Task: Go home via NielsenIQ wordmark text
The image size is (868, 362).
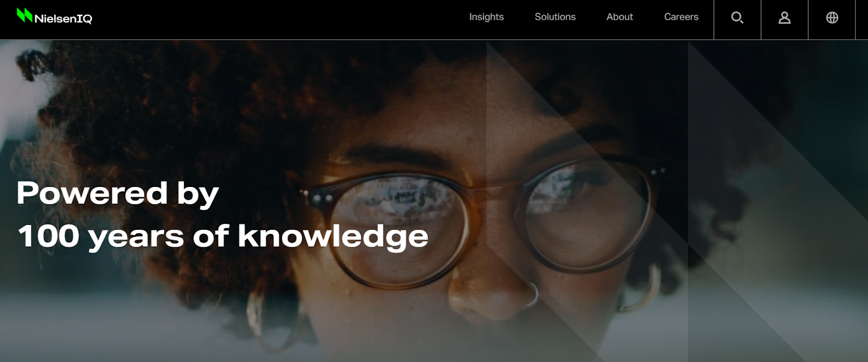Action: [63, 19]
